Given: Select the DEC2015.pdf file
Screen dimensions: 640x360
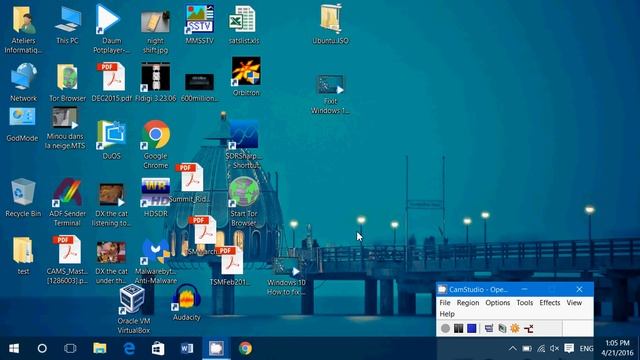Looking at the screenshot, I should click(x=111, y=82).
